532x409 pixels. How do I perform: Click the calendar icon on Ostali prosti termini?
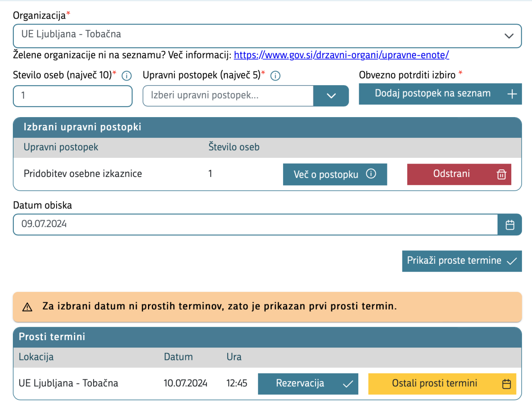click(x=507, y=384)
